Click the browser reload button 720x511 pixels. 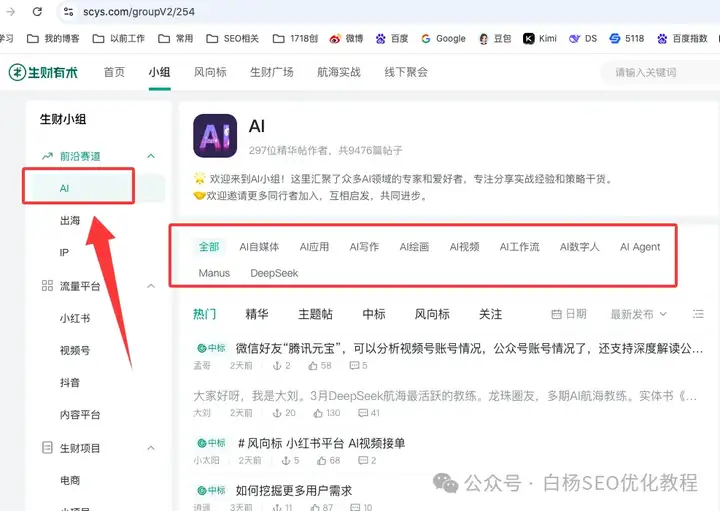point(37,11)
